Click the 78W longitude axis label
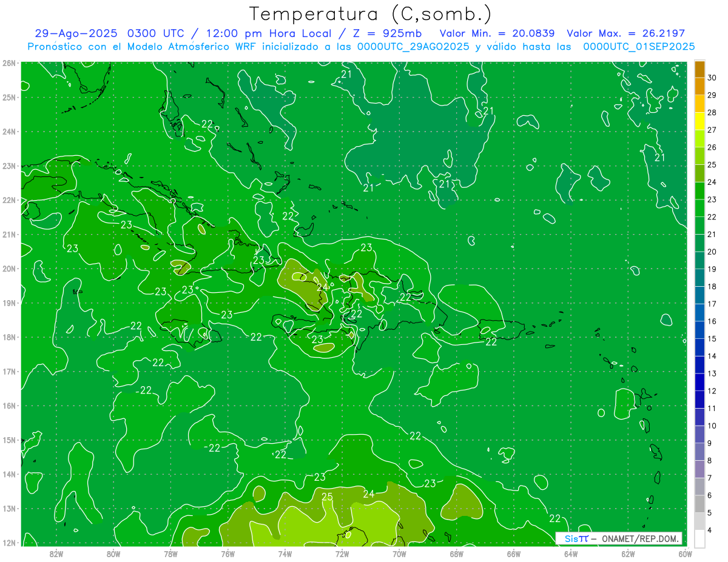This screenshot has height=562, width=728. pyautogui.click(x=170, y=554)
